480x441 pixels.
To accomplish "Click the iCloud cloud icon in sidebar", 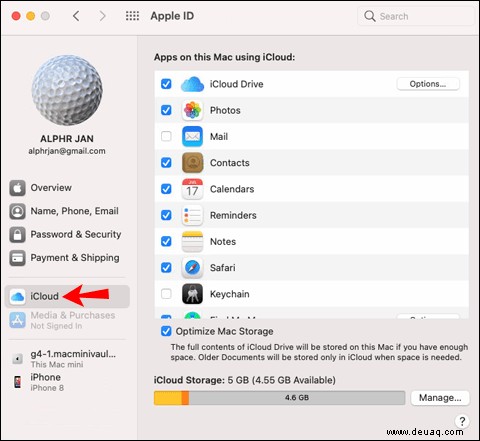I will coord(17,296).
